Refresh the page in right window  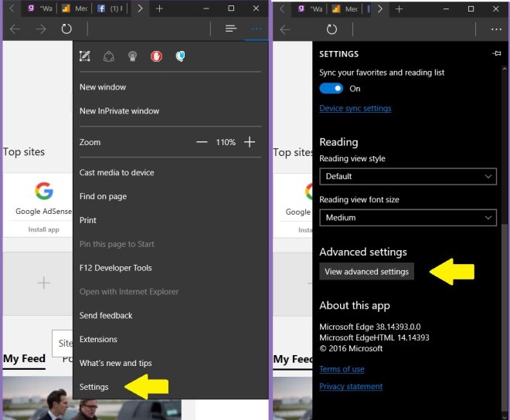click(331, 29)
